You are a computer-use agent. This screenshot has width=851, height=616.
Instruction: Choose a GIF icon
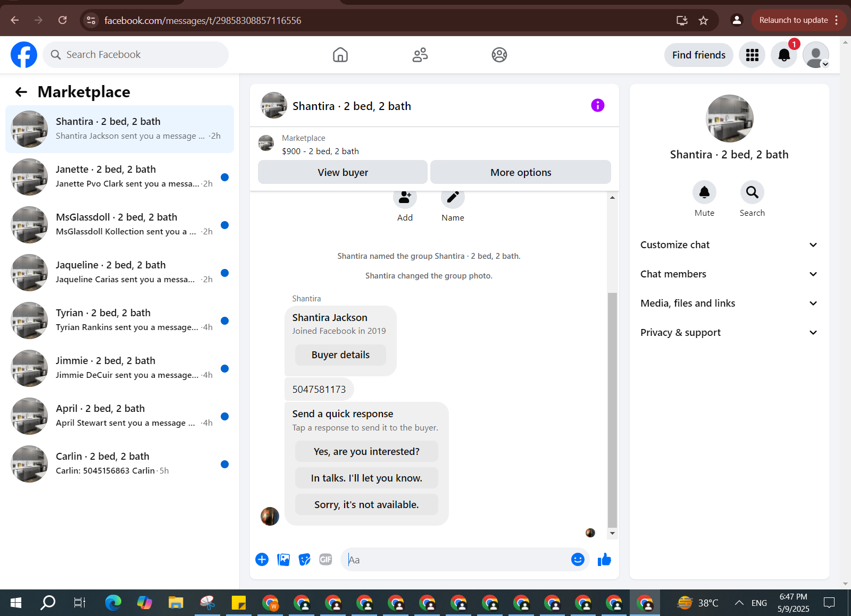pyautogui.click(x=326, y=559)
